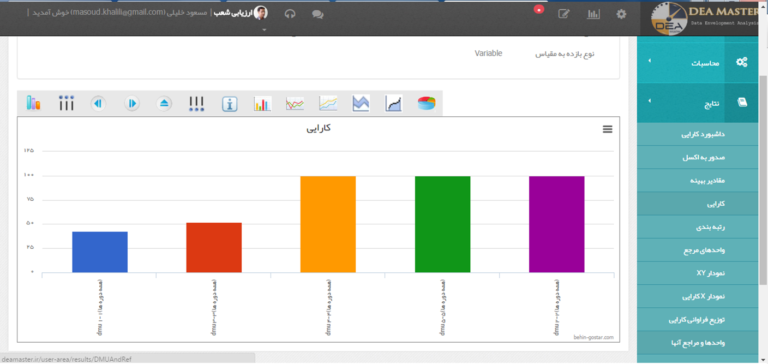The image size is (768, 364).
Task: Select the 3D pie chart icon
Action: (426, 103)
